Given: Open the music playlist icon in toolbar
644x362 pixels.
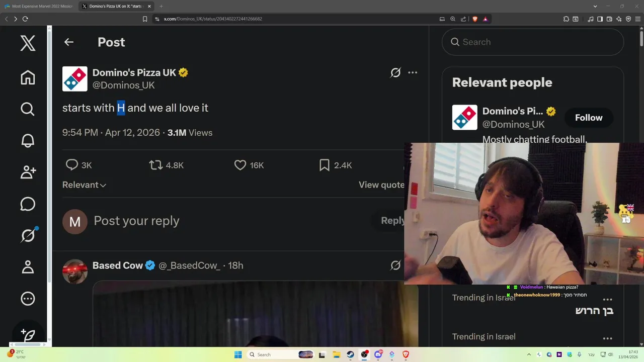Looking at the screenshot, I should coord(591,19).
